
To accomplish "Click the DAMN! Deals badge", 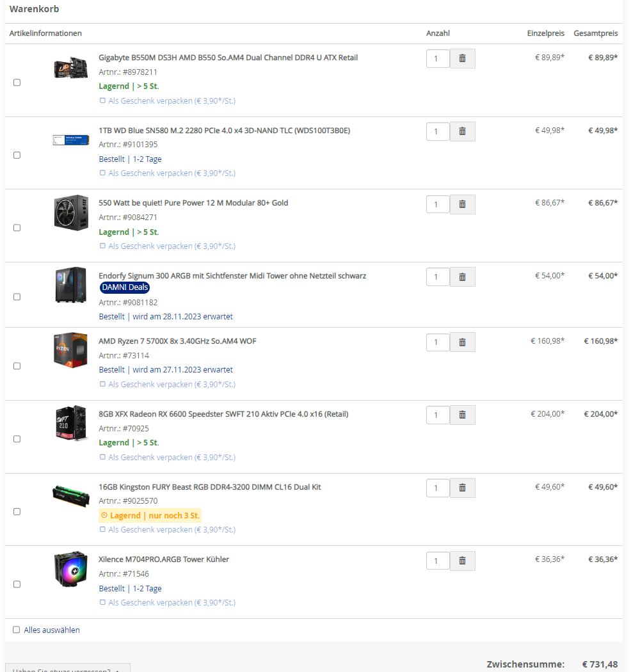I will point(125,287).
